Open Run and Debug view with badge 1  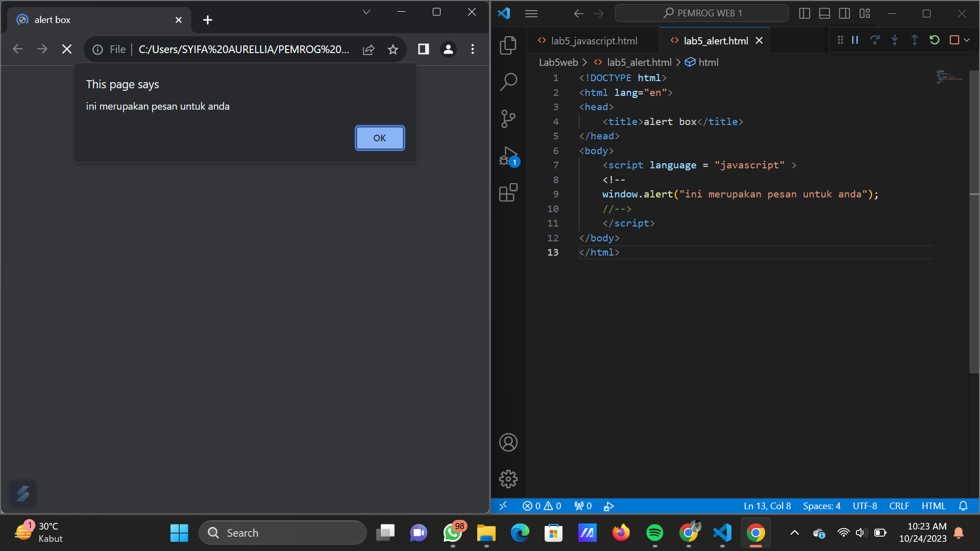click(508, 156)
